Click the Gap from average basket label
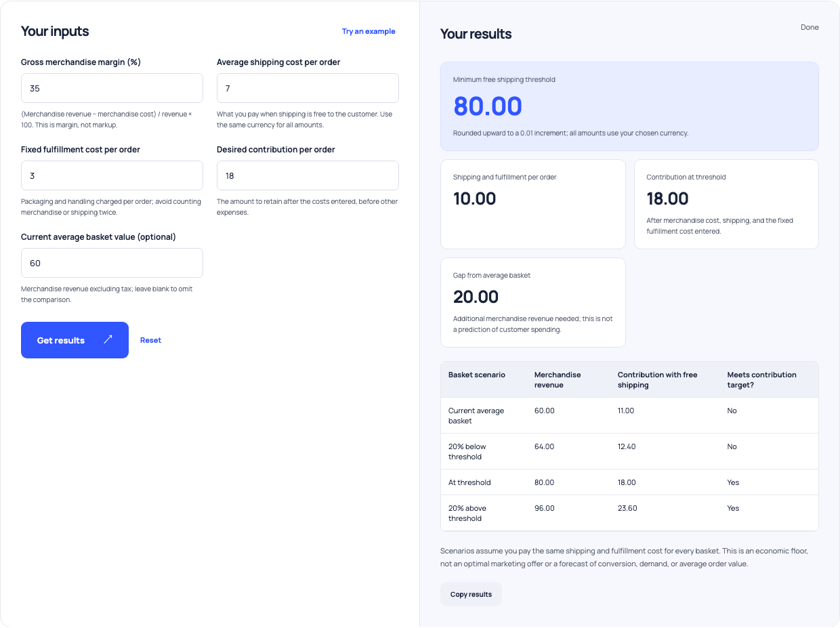The height and width of the screenshot is (628, 840). (492, 275)
